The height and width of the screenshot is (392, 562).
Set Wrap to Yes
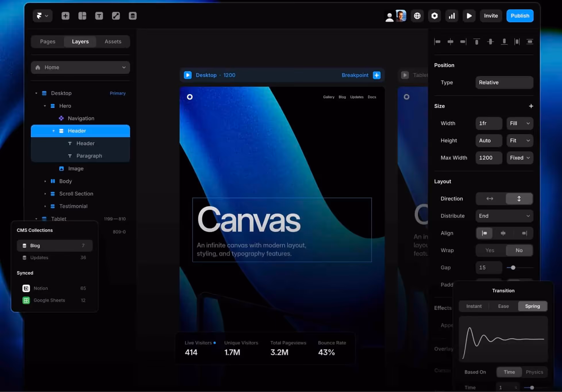tap(490, 250)
